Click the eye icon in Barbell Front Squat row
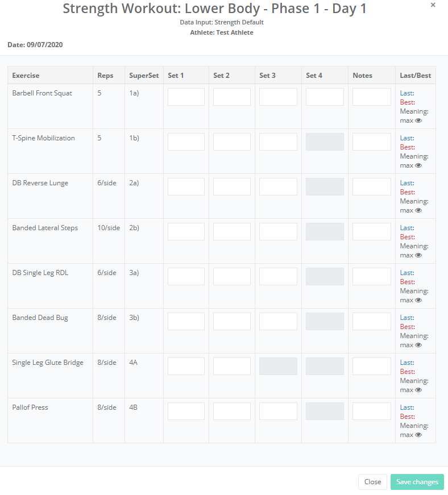 418,120
